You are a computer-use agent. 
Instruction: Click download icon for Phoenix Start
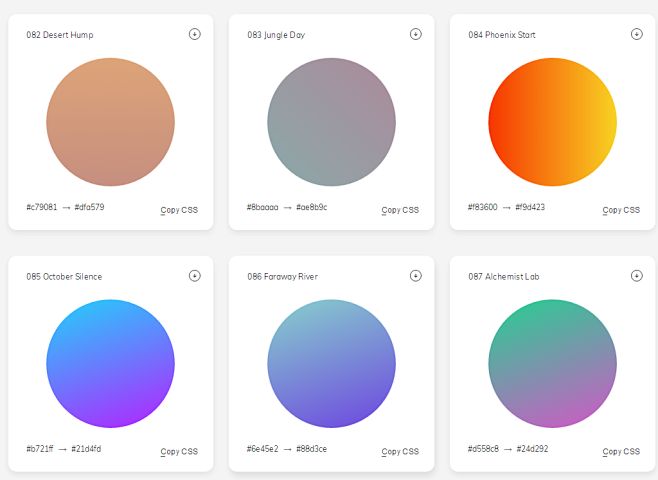pyautogui.click(x=636, y=34)
